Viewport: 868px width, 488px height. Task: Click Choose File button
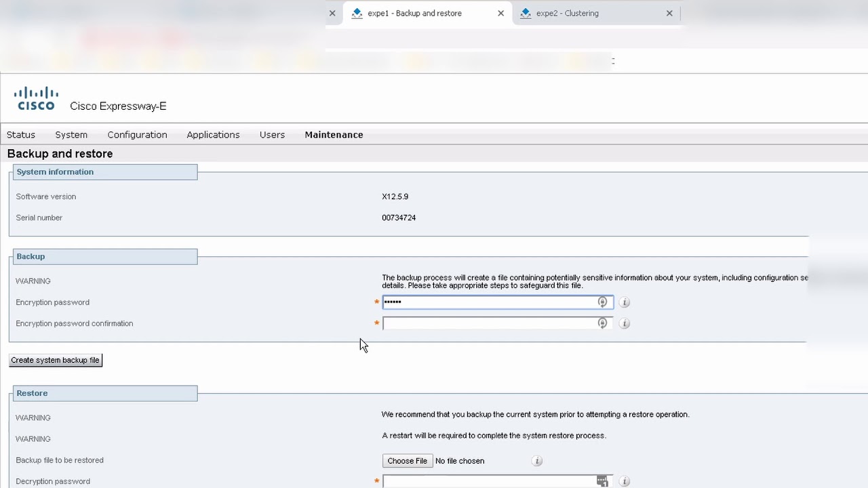click(x=407, y=461)
